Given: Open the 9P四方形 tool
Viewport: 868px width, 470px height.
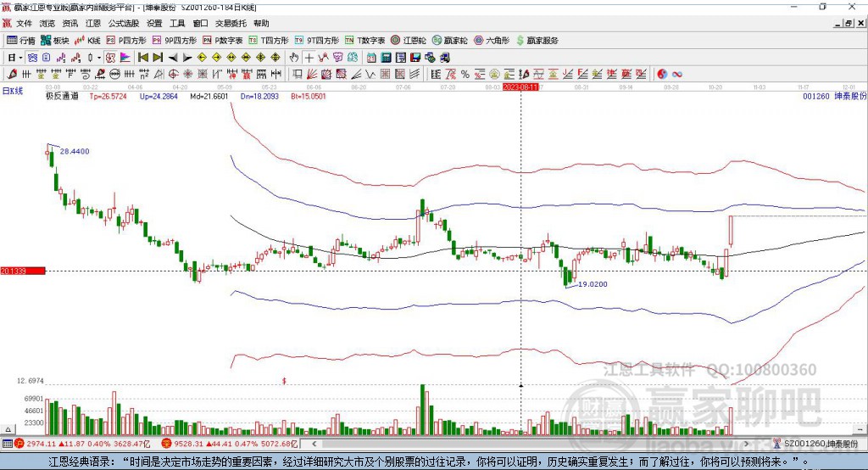Looking at the screenshot, I should click(175, 41).
